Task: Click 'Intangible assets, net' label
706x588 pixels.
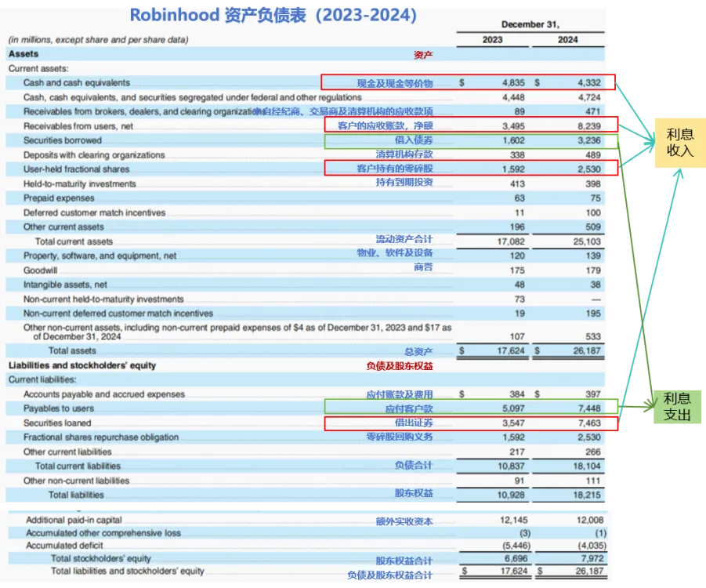Action: click(65, 285)
